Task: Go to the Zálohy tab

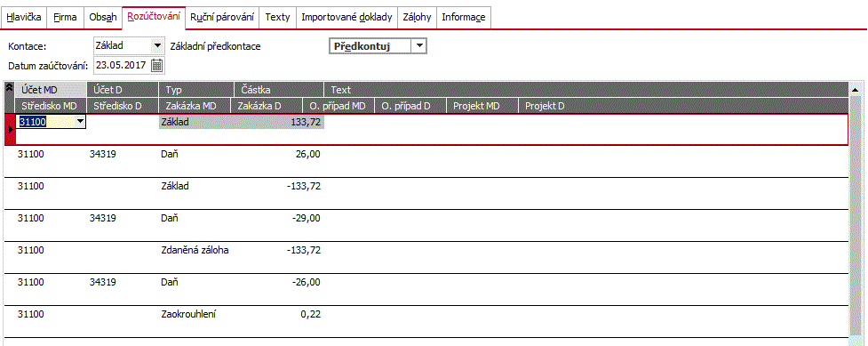Action: point(417,17)
